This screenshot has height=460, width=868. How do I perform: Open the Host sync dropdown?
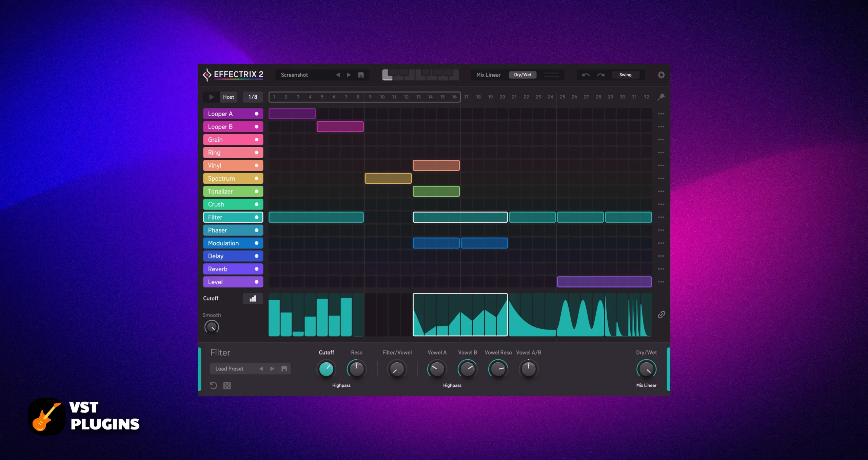tap(229, 97)
